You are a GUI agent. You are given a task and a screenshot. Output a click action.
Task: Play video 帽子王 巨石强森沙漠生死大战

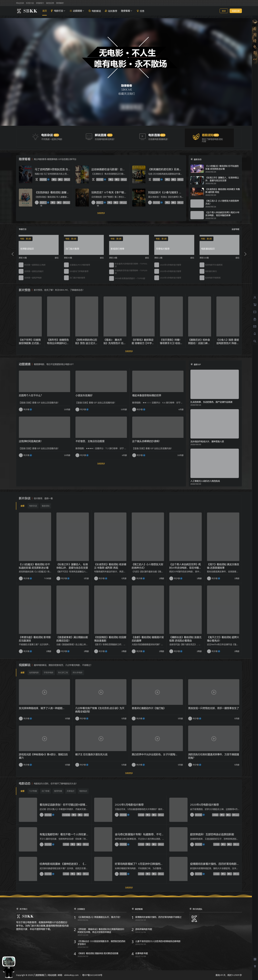[101, 738]
